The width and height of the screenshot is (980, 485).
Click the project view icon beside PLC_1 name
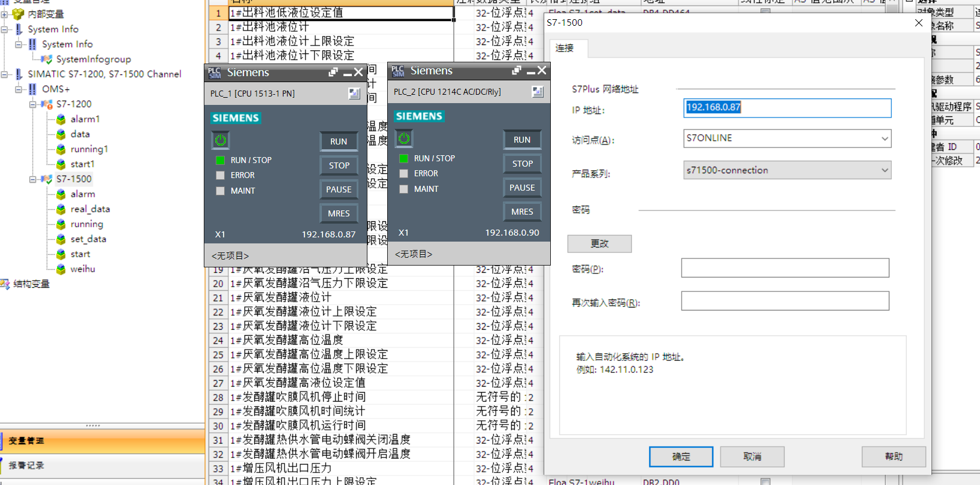(354, 94)
